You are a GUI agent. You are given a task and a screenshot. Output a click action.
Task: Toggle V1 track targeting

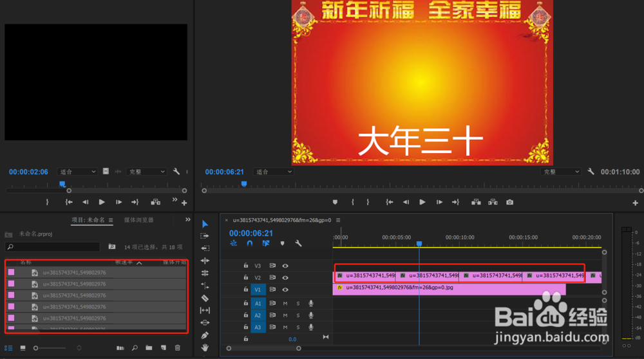tap(258, 290)
